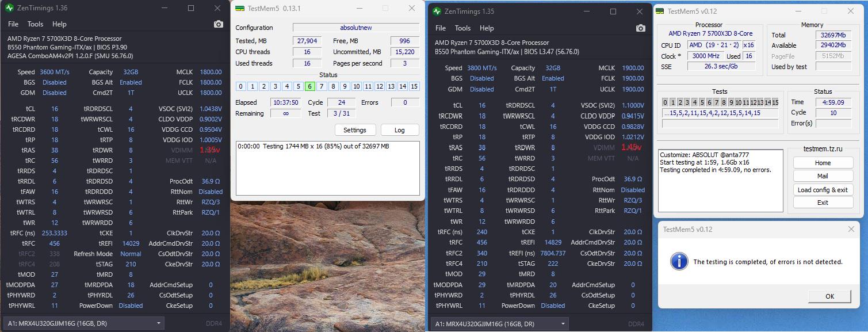The width and height of the screenshot is (868, 332).
Task: Click the camera screenshot icon in ZenTimings 1.36
Action: (x=218, y=24)
